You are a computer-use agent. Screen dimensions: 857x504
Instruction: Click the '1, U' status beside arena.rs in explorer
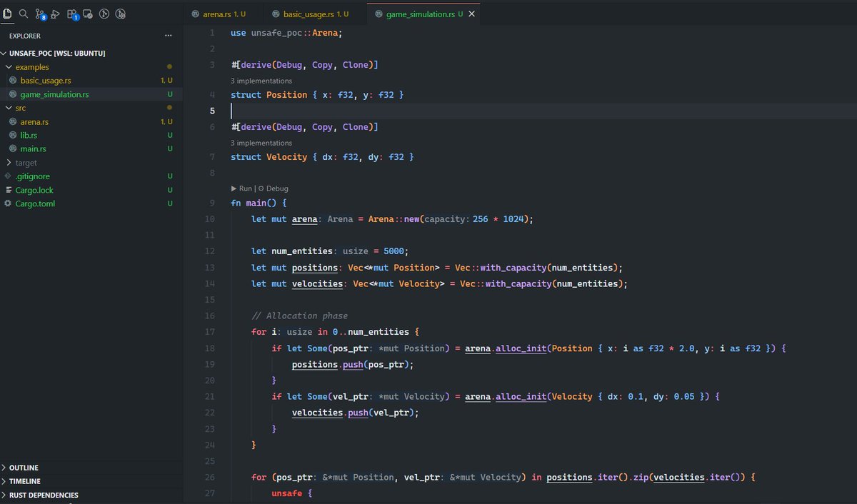(x=166, y=122)
